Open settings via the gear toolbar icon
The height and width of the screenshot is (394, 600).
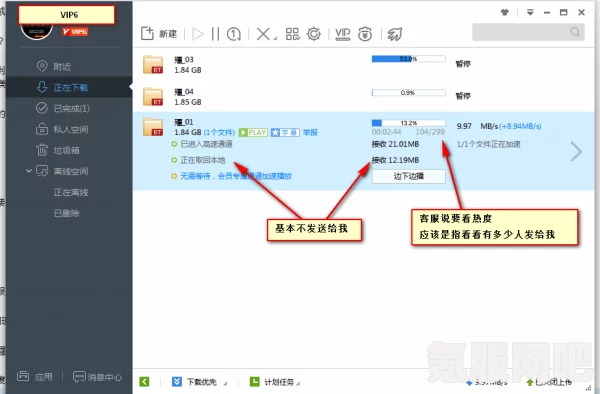(314, 34)
